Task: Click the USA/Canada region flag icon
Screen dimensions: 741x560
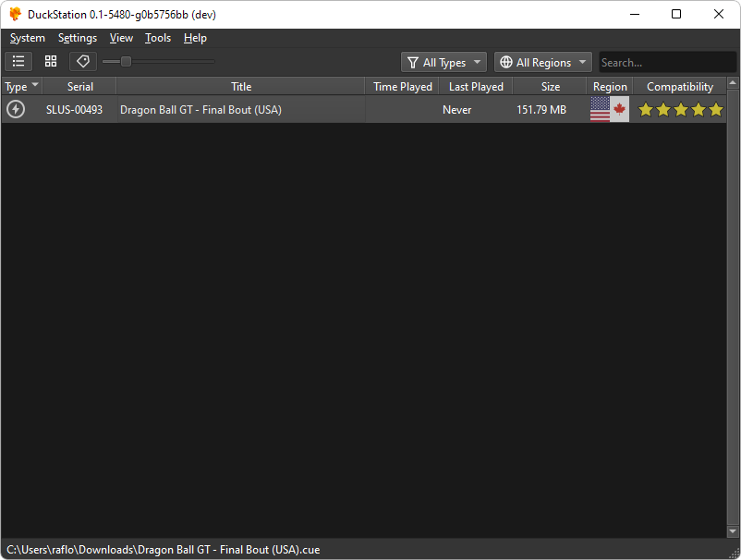Action: 610,109
